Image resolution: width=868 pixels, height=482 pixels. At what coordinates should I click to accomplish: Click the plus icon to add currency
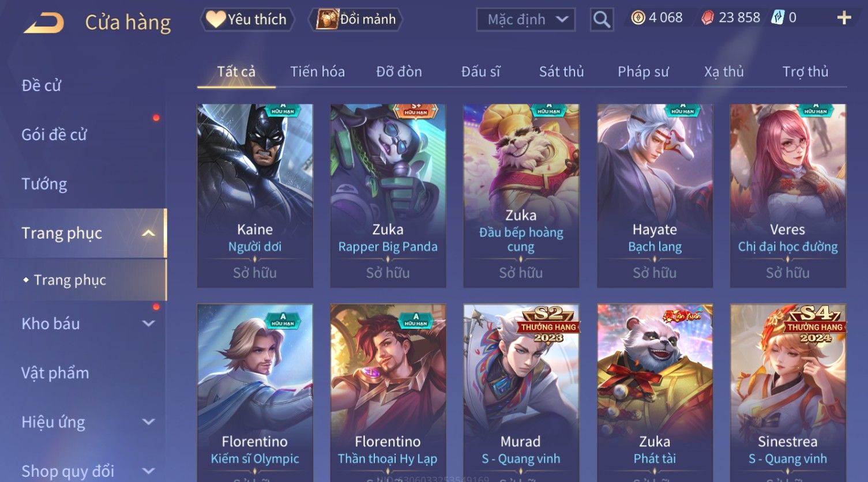coord(844,18)
